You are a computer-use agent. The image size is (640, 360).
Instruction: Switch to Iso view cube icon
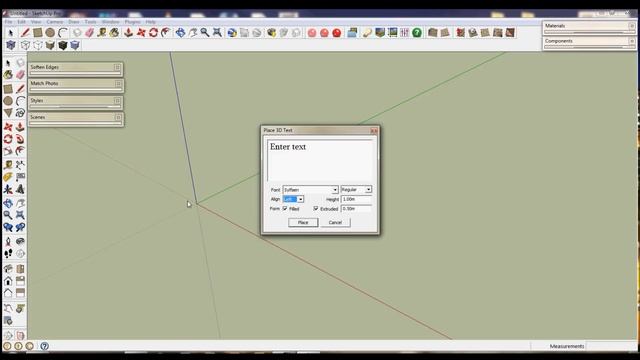pos(11,45)
